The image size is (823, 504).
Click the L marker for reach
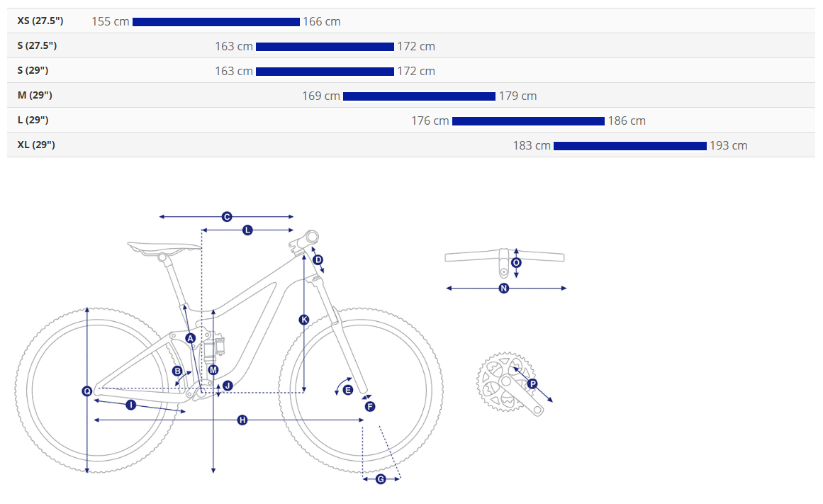pos(247,230)
